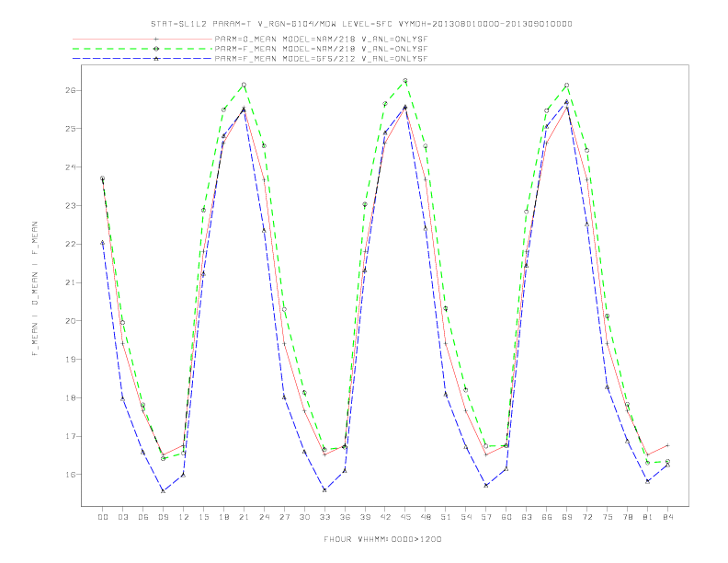Click y-axis tick label 23
The image size is (728, 563).
coord(70,205)
